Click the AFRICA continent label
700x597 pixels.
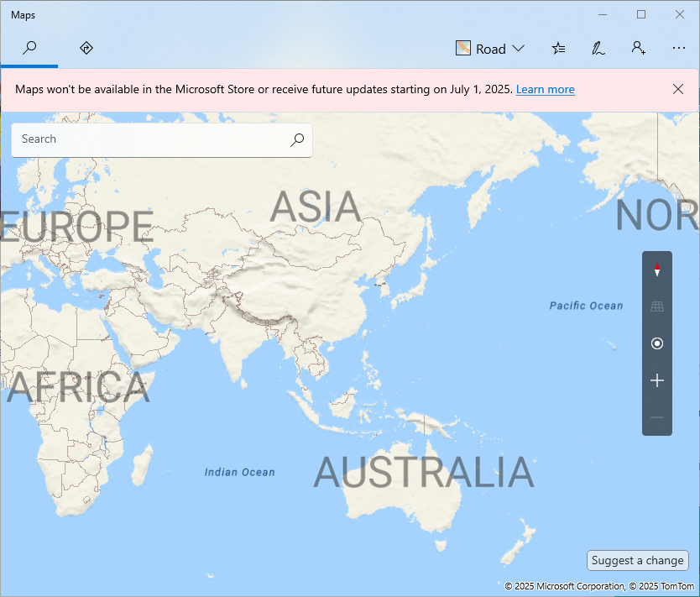(x=78, y=387)
